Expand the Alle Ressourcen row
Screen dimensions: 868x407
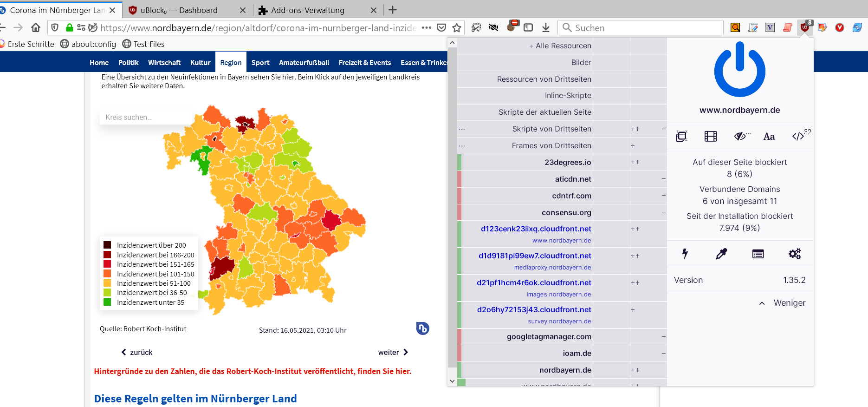(525, 46)
